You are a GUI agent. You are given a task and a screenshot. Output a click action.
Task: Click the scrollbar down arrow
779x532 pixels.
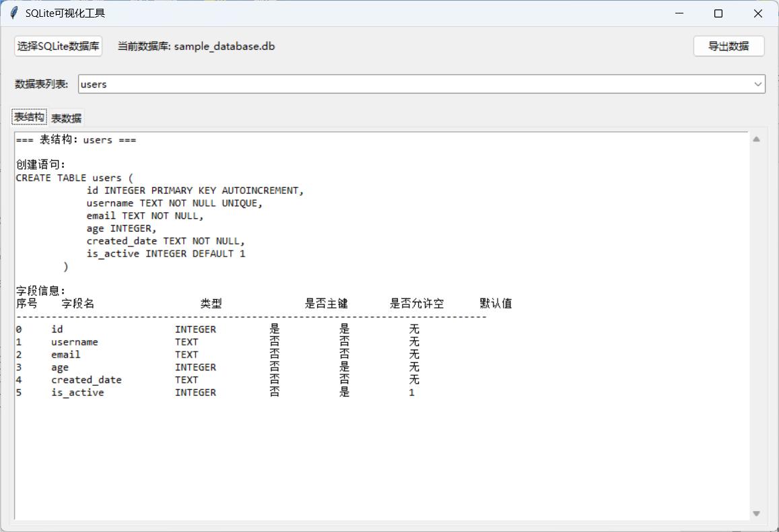pyautogui.click(x=755, y=513)
